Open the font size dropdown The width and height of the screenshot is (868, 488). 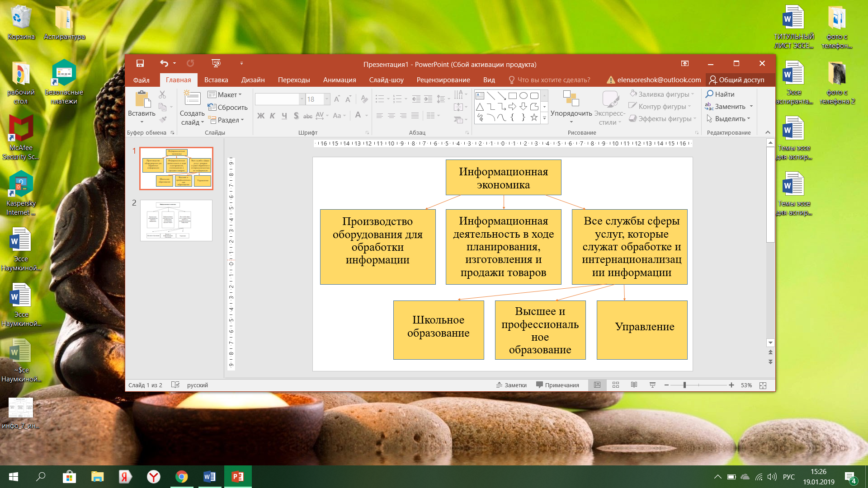(x=326, y=99)
